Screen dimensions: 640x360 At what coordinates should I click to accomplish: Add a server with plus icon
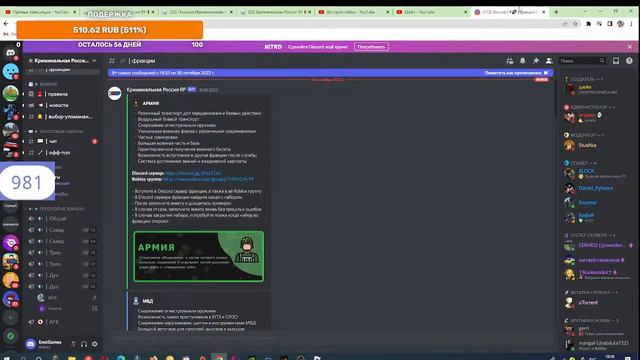[11, 317]
